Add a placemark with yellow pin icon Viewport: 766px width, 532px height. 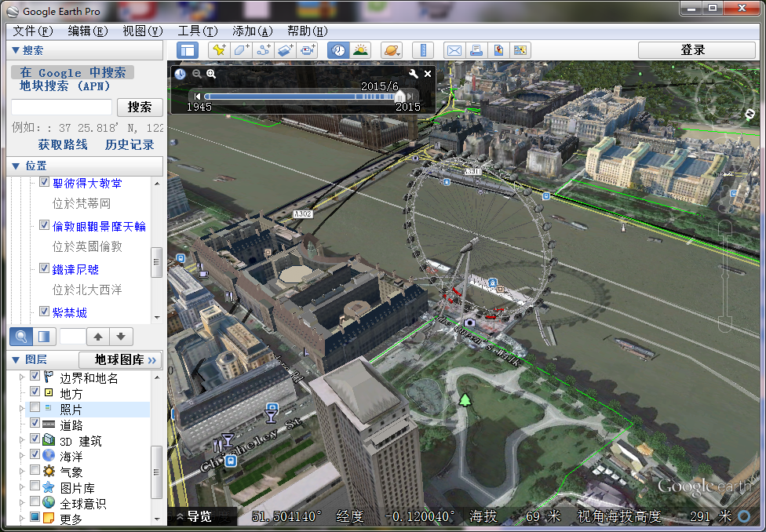click(219, 50)
